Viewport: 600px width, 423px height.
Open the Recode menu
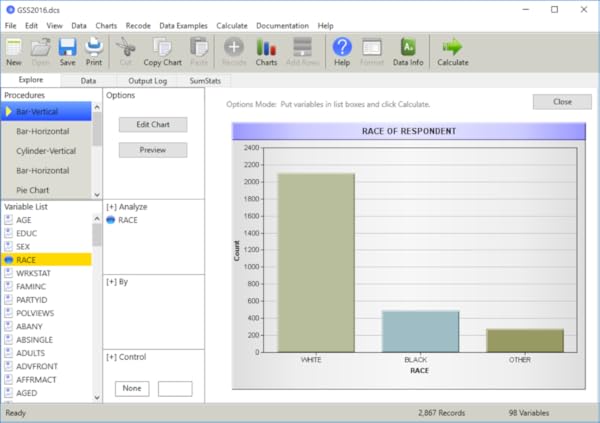click(x=138, y=26)
